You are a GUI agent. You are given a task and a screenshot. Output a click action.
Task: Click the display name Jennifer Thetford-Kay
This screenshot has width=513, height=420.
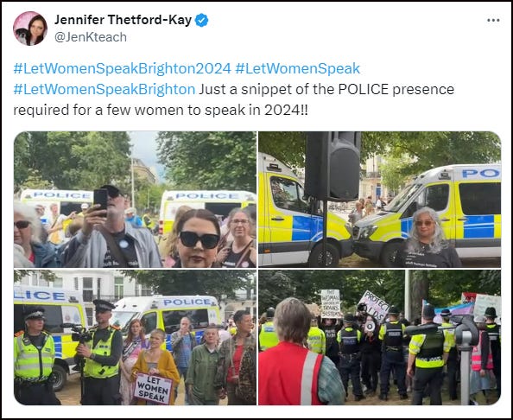coord(123,20)
